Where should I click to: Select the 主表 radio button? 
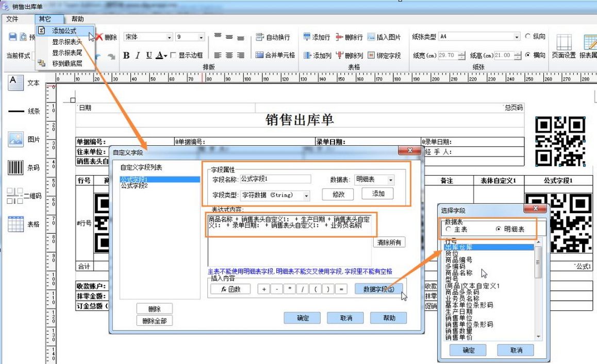pos(449,229)
